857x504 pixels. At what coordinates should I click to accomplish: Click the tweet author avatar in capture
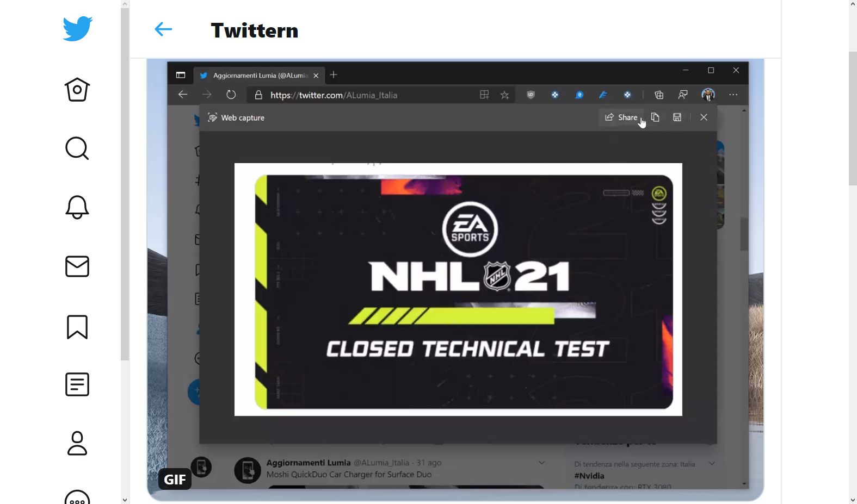(248, 470)
